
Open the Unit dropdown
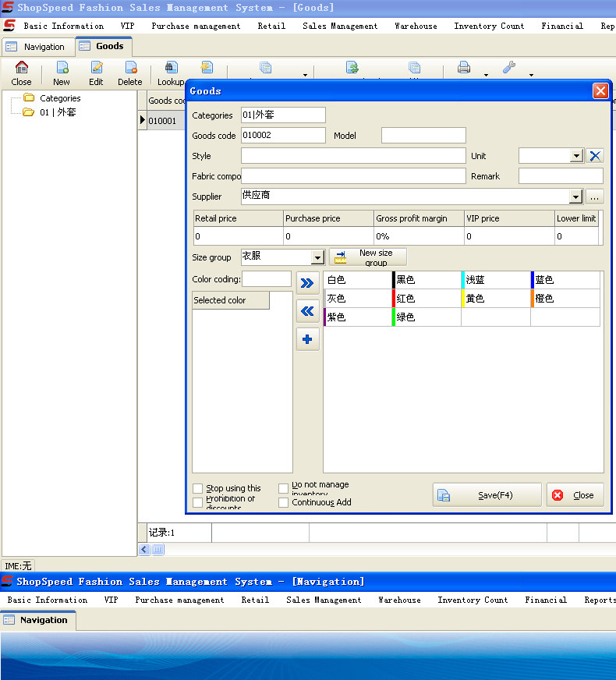[576, 156]
